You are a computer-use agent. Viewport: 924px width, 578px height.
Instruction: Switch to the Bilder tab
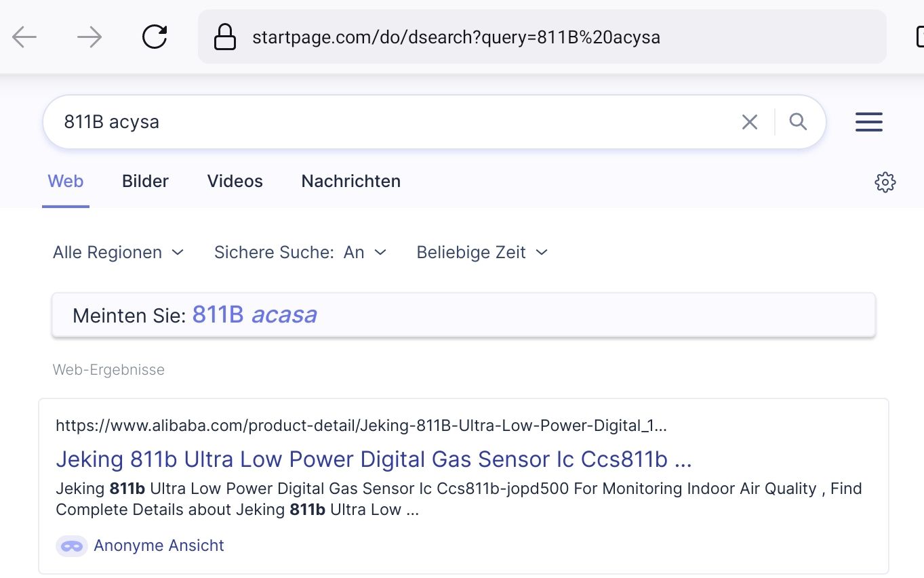coord(145,182)
